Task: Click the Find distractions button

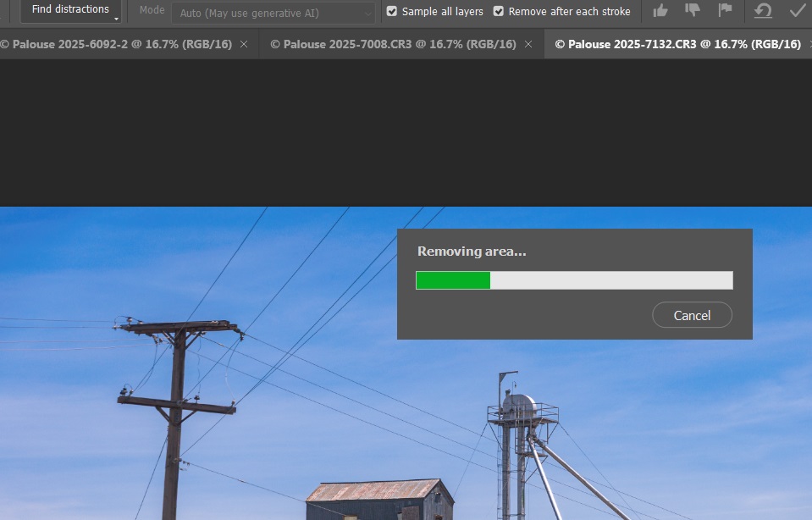Action: click(x=70, y=9)
